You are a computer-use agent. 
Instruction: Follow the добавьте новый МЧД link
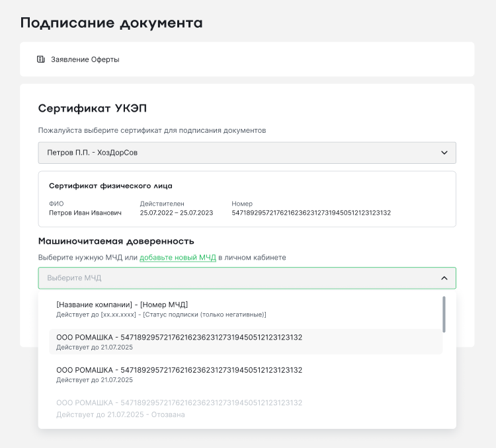177,257
